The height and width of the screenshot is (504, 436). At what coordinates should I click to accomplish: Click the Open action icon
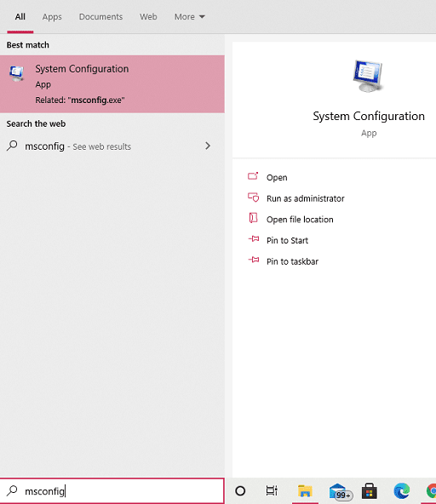253,176
